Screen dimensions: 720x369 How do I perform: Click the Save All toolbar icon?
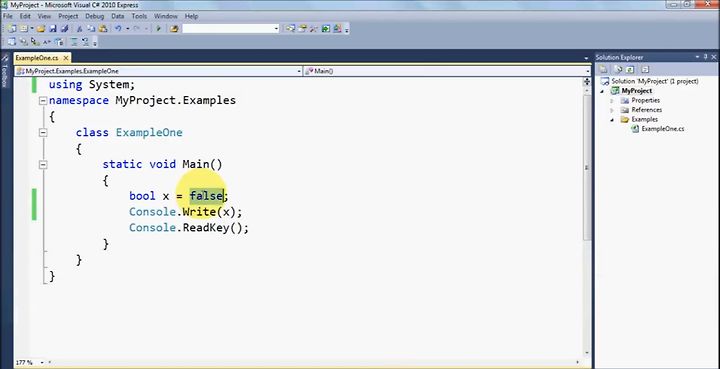pyautogui.click(x=64, y=28)
